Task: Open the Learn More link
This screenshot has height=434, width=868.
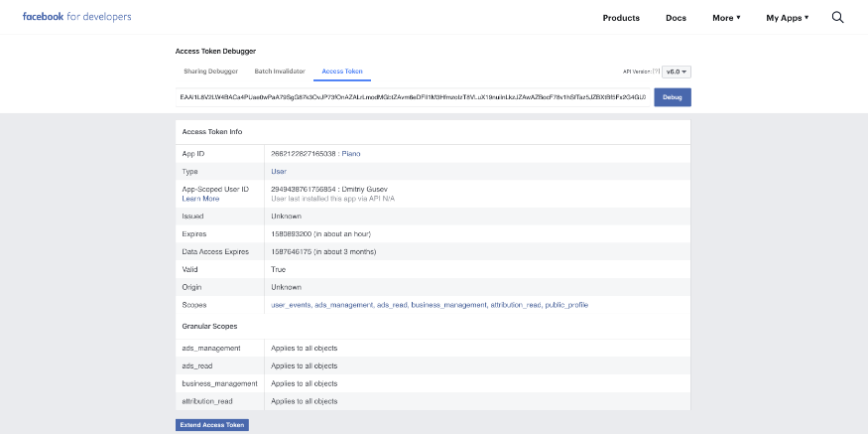Action: [200, 199]
